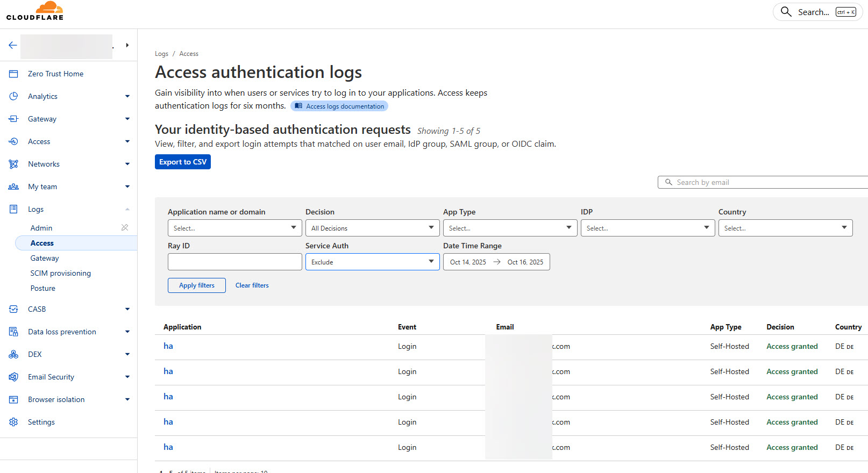868x473 pixels.
Task: Click the Settings gear icon
Action: 13,422
